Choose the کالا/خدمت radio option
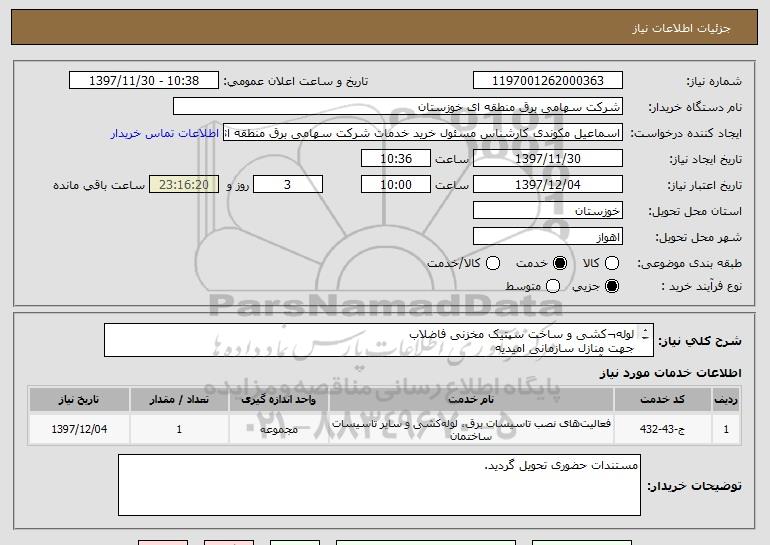 [492, 263]
